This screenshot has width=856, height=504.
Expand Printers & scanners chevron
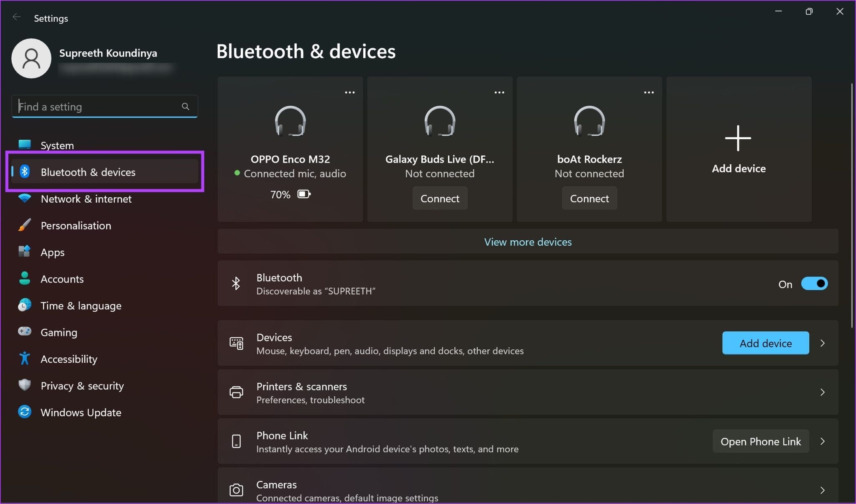click(x=822, y=392)
